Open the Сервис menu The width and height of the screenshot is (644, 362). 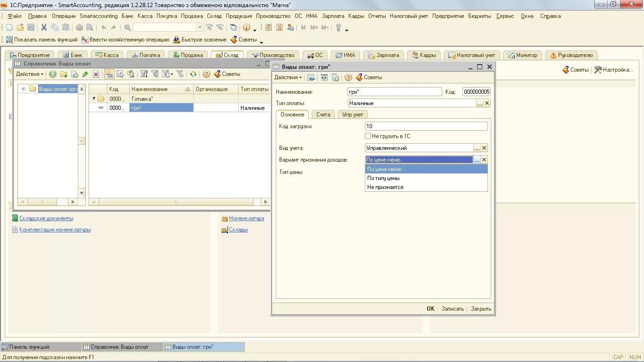click(x=505, y=16)
